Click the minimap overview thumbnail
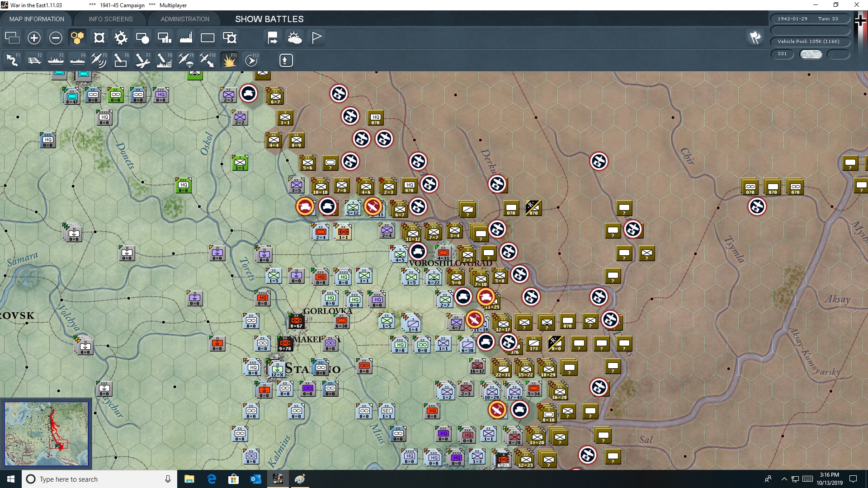Screen dimensions: 868x488 click(47, 434)
